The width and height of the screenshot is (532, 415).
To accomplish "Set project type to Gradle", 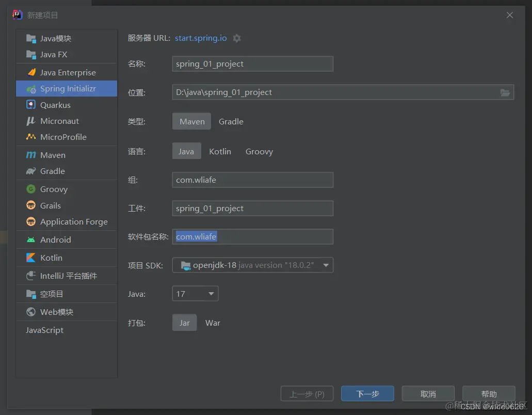I will pyautogui.click(x=231, y=121).
